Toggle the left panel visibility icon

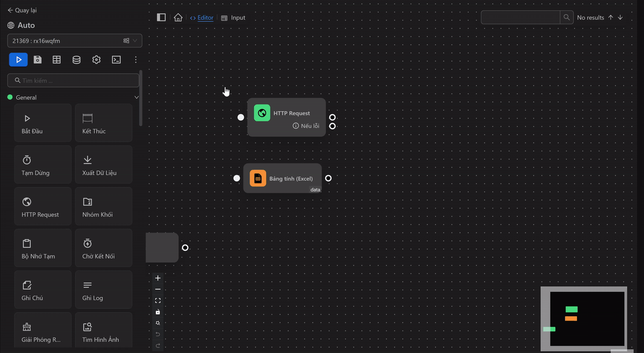(x=161, y=17)
